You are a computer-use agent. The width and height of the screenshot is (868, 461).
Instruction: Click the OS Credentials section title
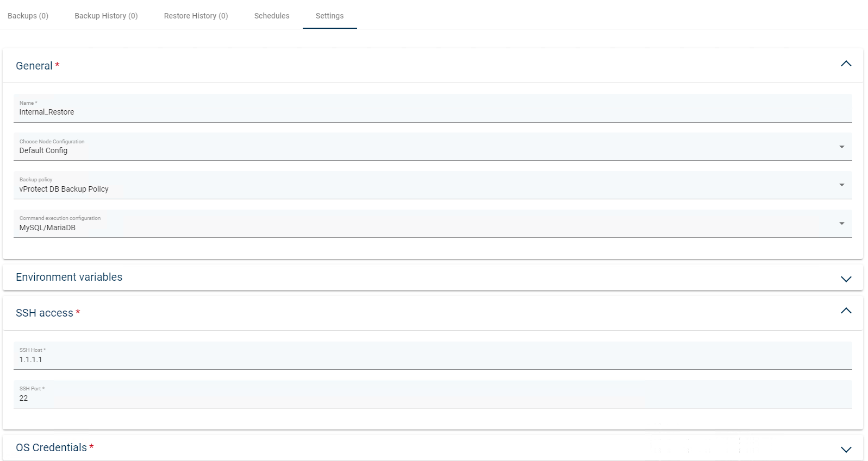point(52,447)
